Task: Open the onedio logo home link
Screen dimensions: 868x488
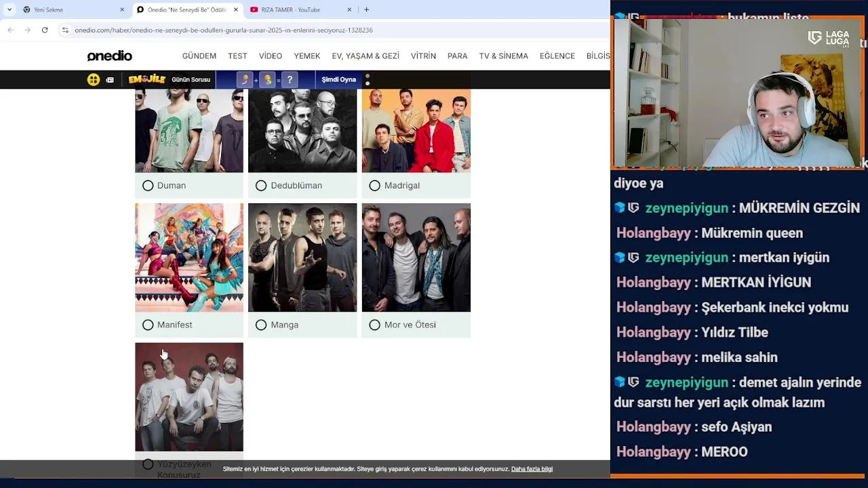Action: click(109, 56)
